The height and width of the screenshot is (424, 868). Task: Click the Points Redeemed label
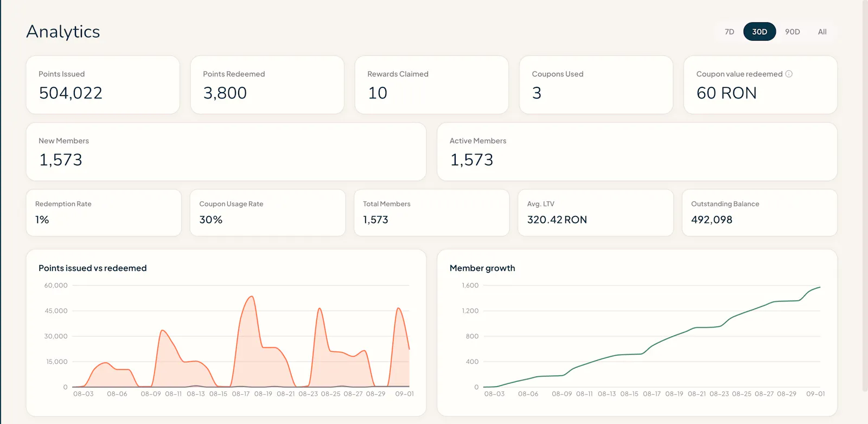click(x=234, y=74)
